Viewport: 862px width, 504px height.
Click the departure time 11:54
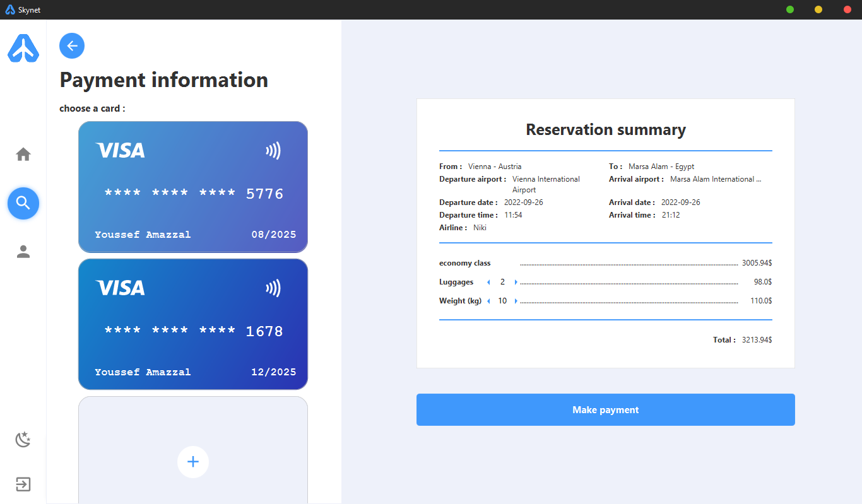[x=513, y=215]
